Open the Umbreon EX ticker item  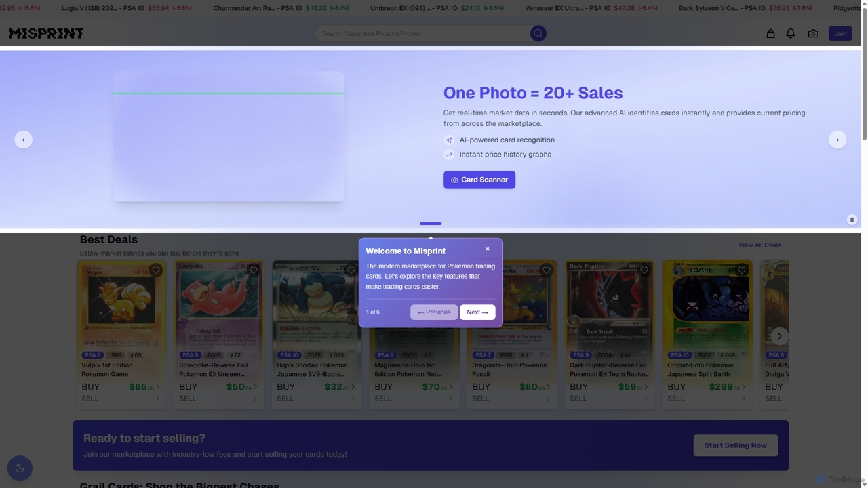[436, 8]
